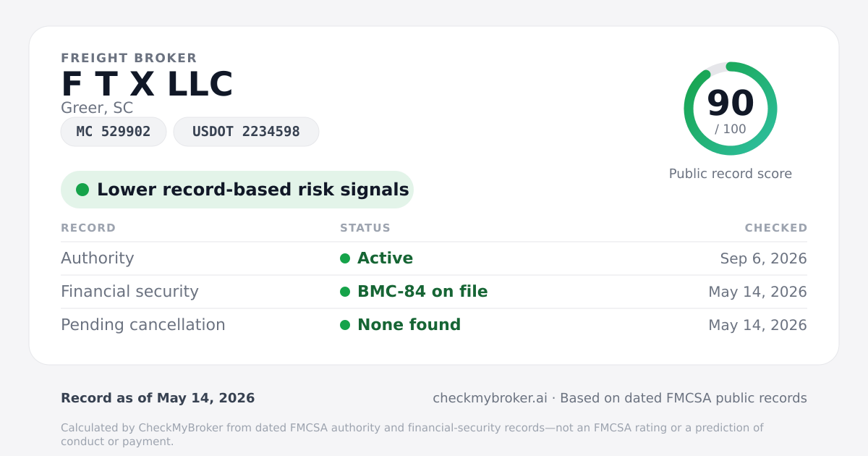
Task: Open the checkmybroker.ai link in footer
Action: (x=490, y=398)
